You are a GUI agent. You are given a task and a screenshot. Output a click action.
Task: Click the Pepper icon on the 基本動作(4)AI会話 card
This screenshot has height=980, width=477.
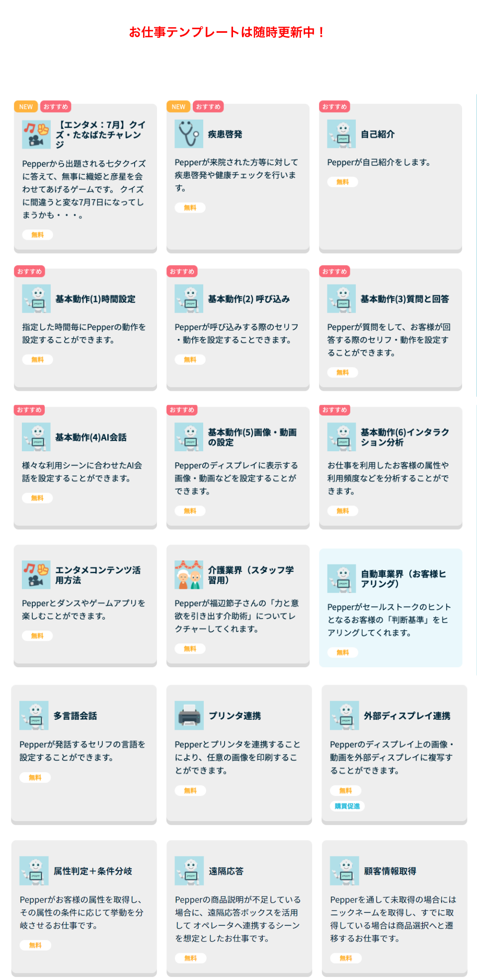tap(36, 437)
